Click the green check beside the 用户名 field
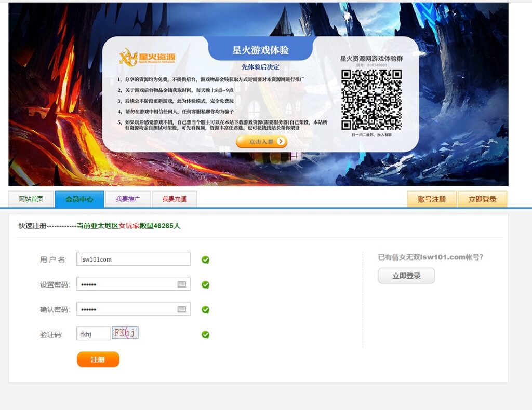The width and height of the screenshot is (532, 410). point(205,259)
